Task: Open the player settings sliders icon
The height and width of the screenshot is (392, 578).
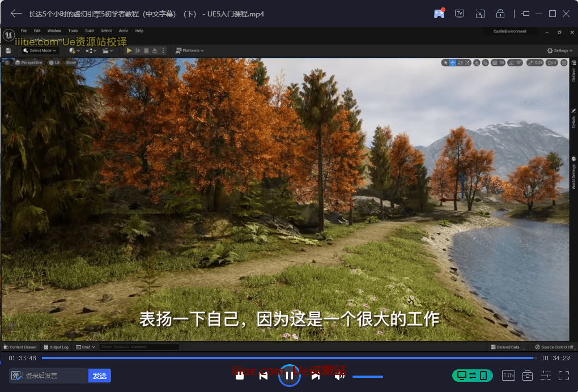Action: pos(545,376)
